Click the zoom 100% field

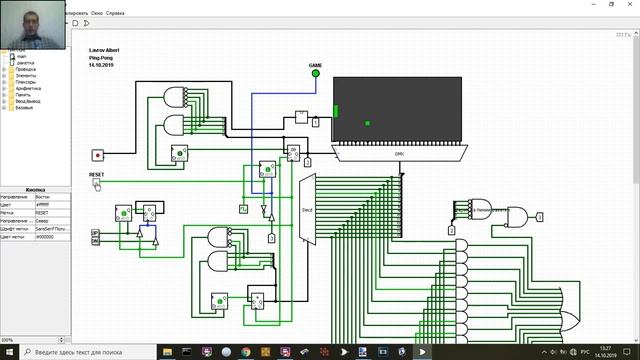pyautogui.click(x=29, y=340)
